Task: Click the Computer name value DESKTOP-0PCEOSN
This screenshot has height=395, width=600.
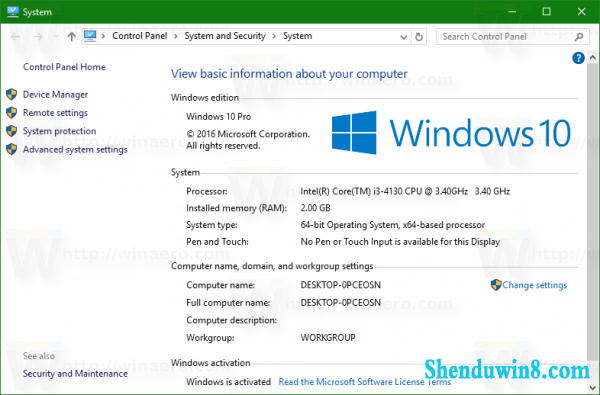Action: click(341, 285)
